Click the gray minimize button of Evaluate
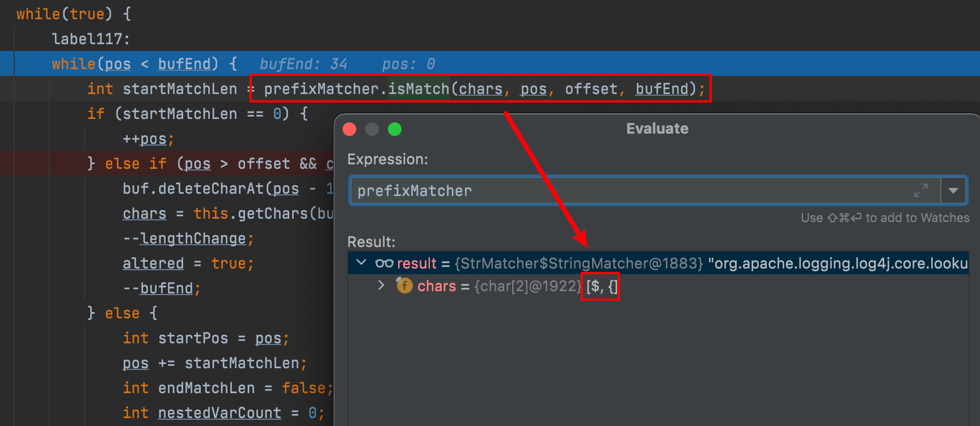 372,129
